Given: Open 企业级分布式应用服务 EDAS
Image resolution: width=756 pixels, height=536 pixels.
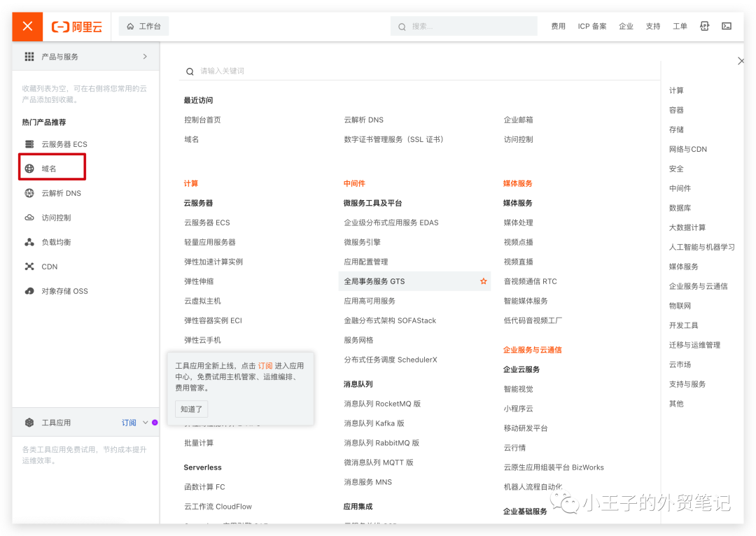Looking at the screenshot, I should pyautogui.click(x=391, y=223).
